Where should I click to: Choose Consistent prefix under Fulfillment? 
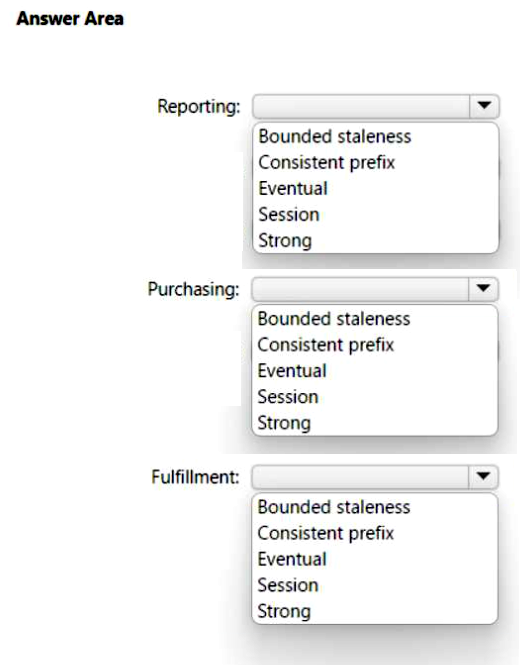[x=326, y=533]
